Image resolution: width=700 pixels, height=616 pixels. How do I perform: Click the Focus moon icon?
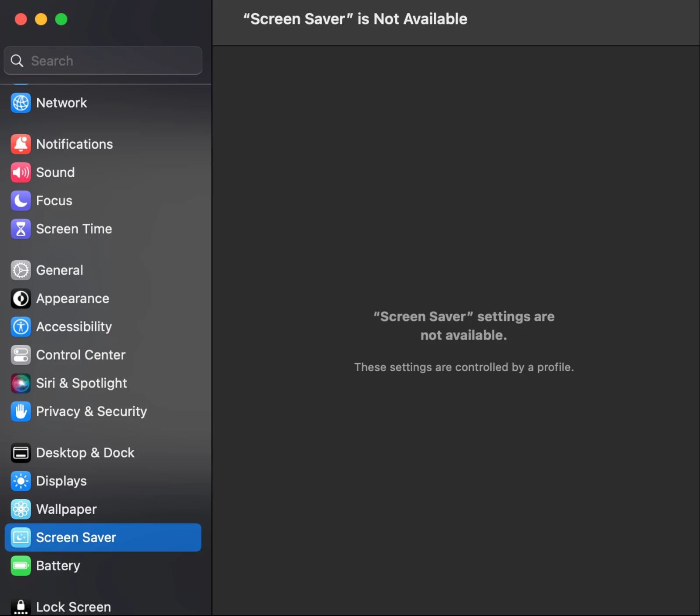[x=21, y=201]
